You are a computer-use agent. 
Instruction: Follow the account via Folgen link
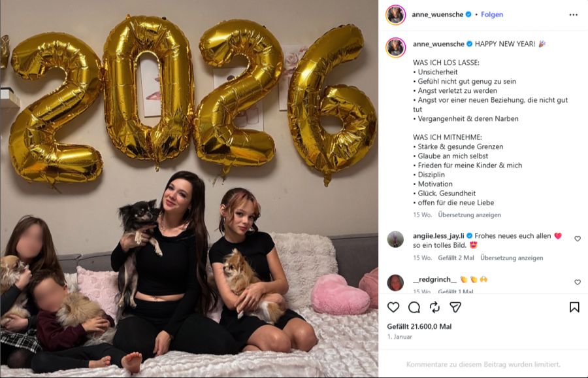tap(492, 14)
